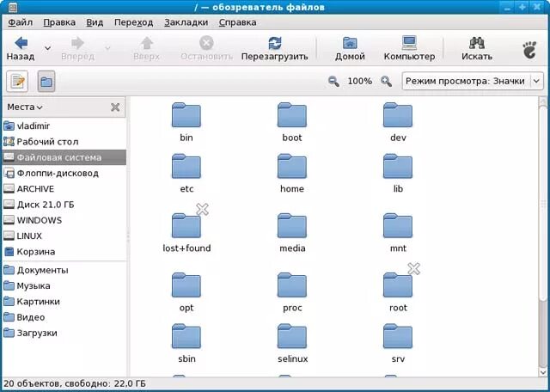Select vladimir home in the sidebar
Image resolution: width=550 pixels, height=392 pixels.
64,126
